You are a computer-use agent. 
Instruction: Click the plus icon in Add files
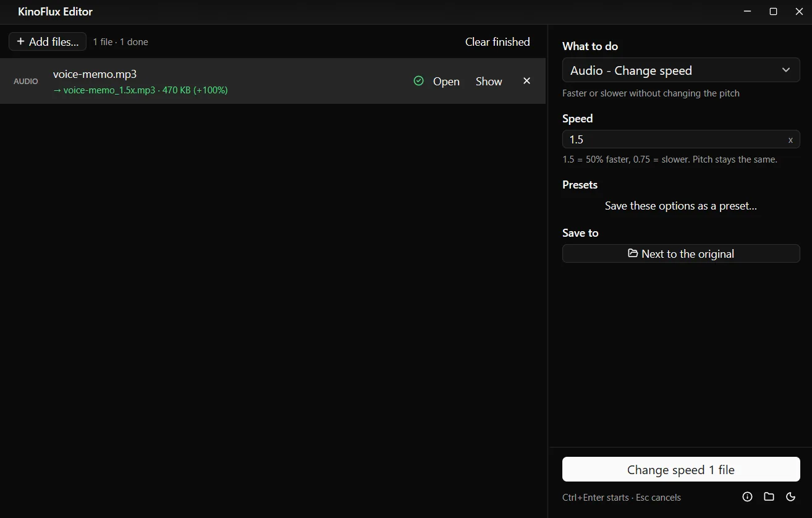[x=20, y=41]
